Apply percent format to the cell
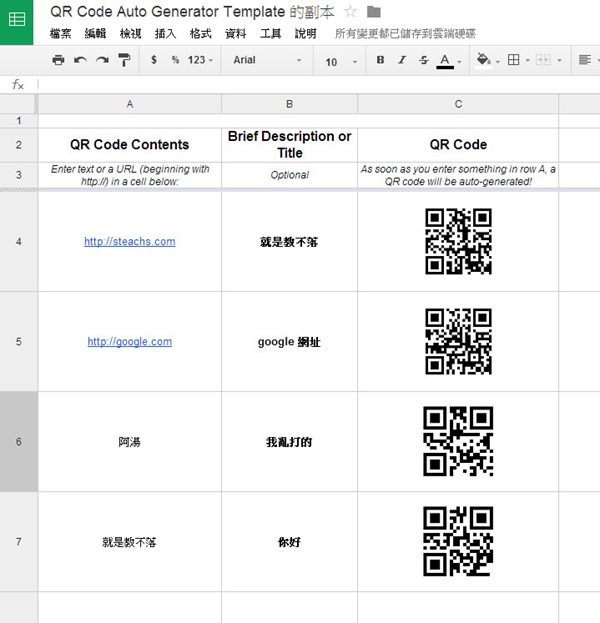Viewport: 600px width, 623px height. 175,60
